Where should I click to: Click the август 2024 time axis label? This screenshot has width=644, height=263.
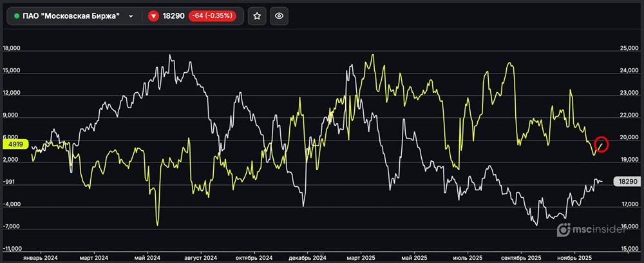(201, 258)
